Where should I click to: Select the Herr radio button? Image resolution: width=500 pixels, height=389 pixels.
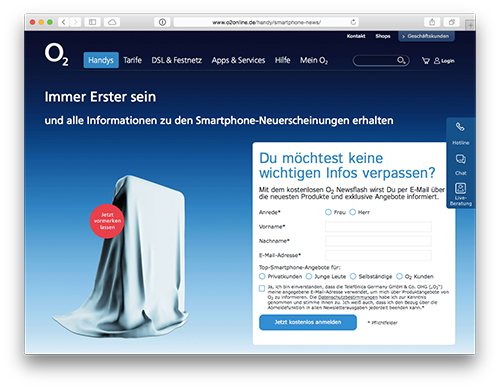coord(353,212)
